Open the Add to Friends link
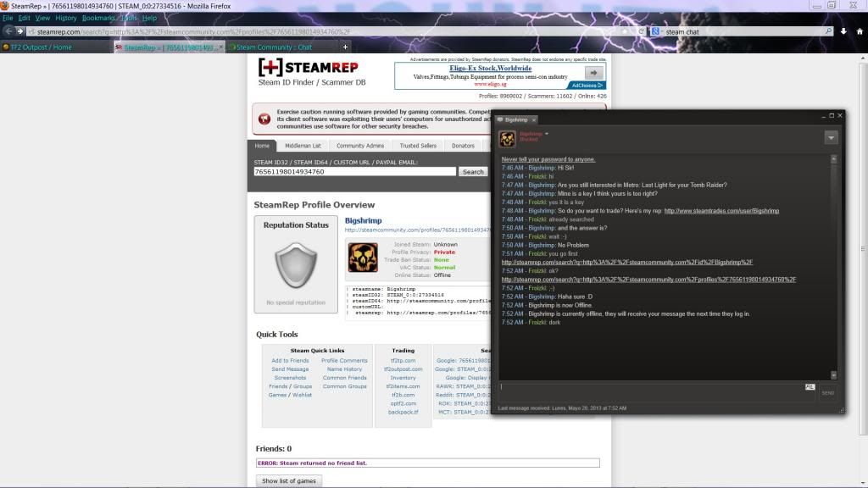The height and width of the screenshot is (488, 868). [290, 361]
